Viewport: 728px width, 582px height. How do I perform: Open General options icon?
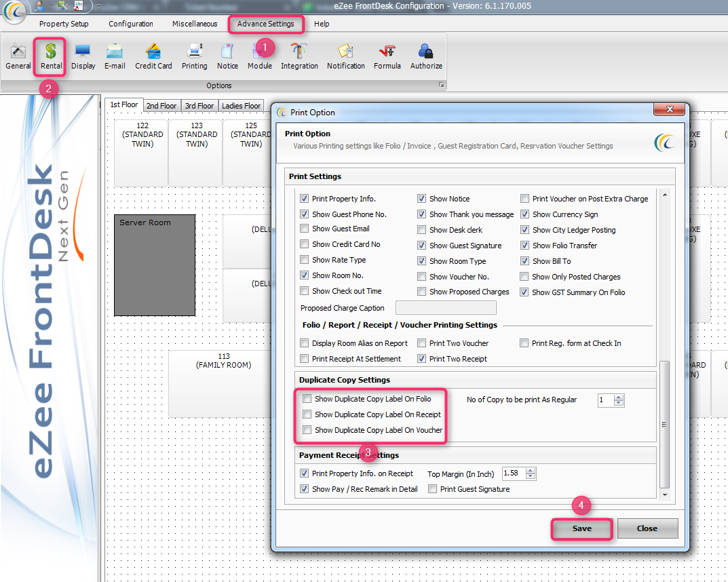[18, 56]
